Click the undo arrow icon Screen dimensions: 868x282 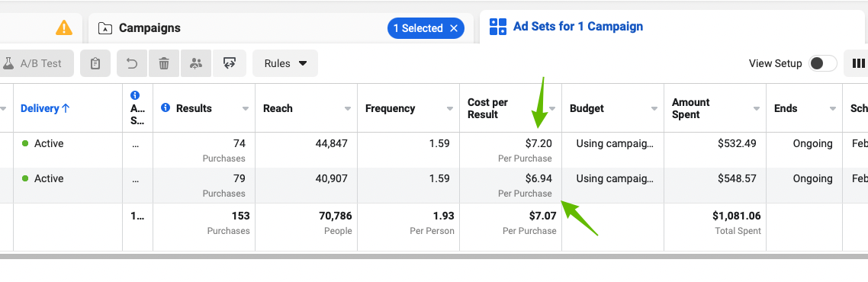132,63
